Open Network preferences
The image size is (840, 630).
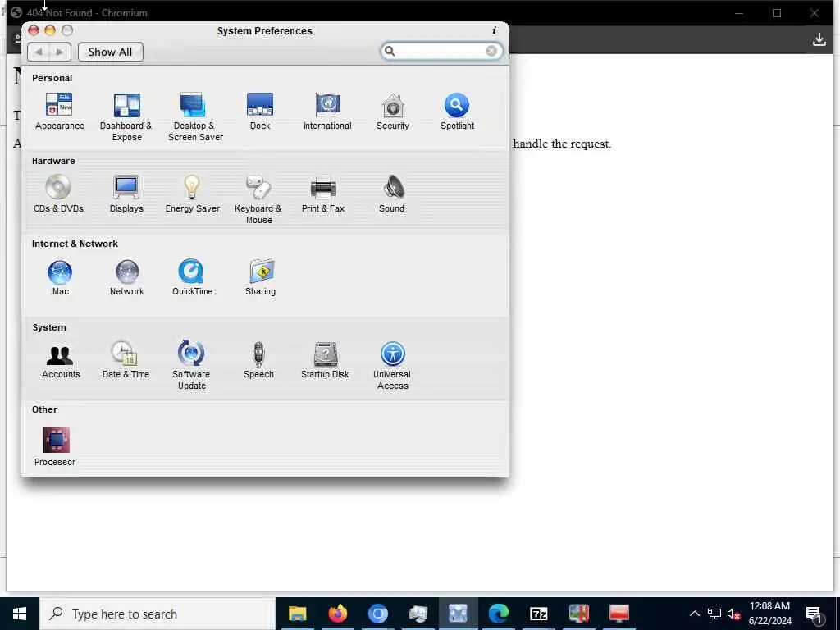[127, 277]
